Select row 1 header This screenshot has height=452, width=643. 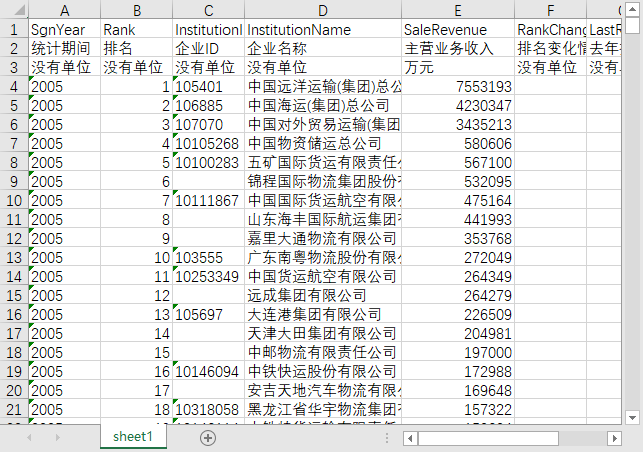pos(14,29)
